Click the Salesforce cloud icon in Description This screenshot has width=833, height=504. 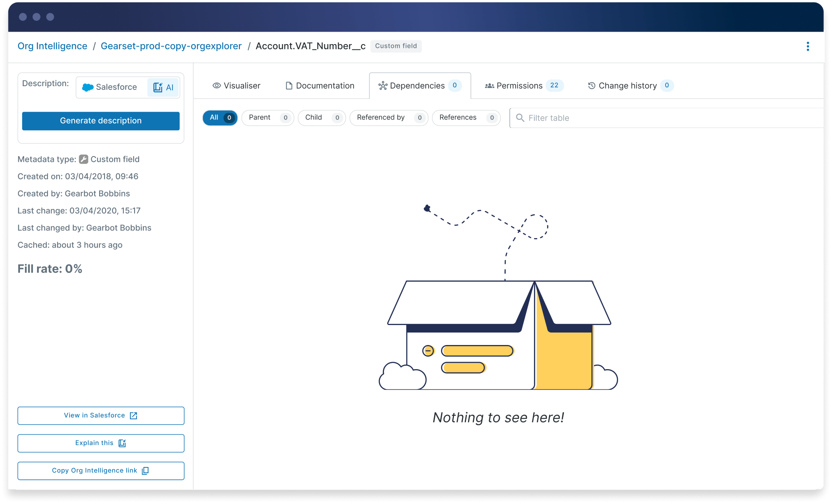88,87
